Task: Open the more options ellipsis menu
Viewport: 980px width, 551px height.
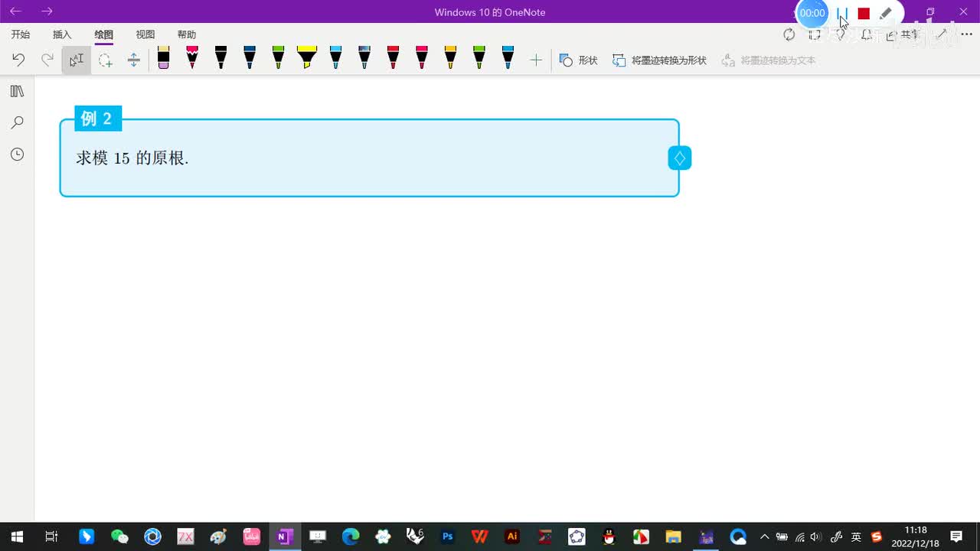Action: (966, 34)
